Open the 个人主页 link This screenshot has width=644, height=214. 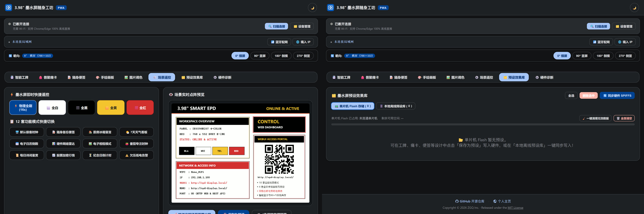[x=502, y=201]
